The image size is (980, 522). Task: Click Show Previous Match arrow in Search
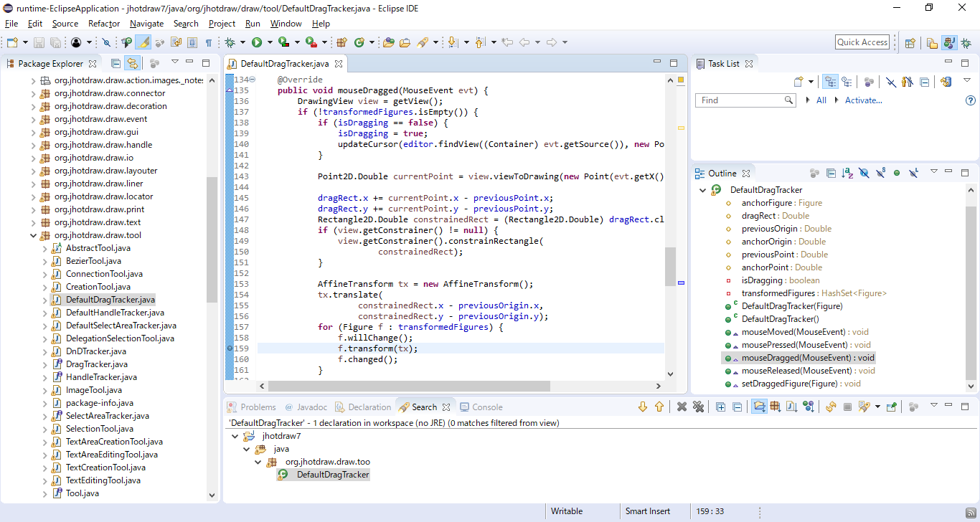pyautogui.click(x=659, y=407)
